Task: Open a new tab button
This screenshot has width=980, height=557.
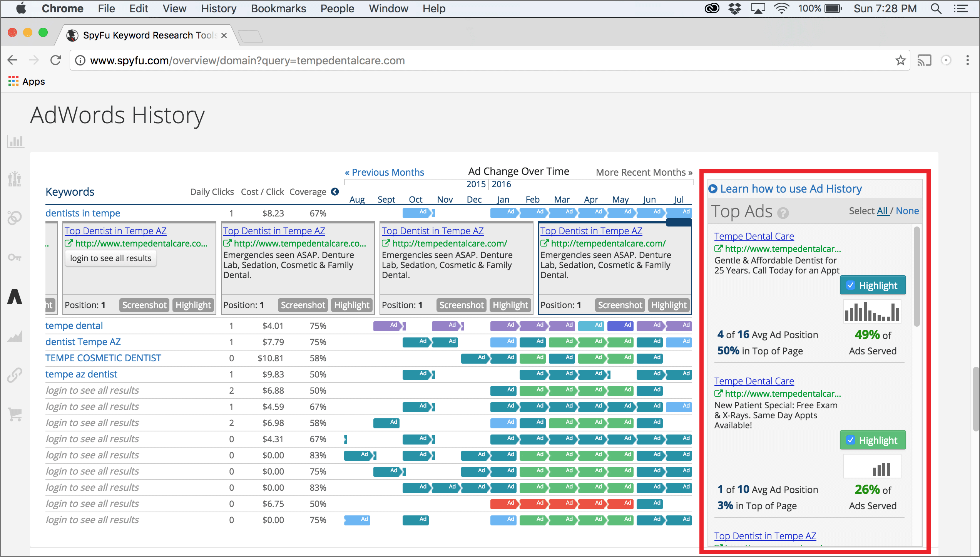Action: 250,36
